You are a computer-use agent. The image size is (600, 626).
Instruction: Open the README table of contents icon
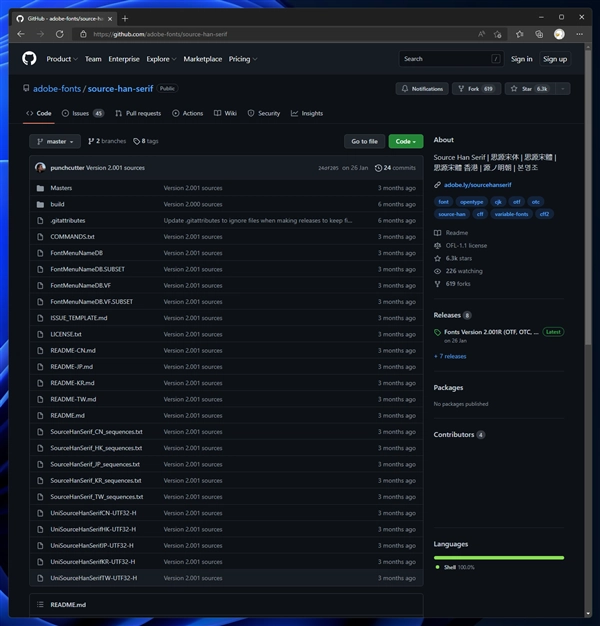(40, 604)
